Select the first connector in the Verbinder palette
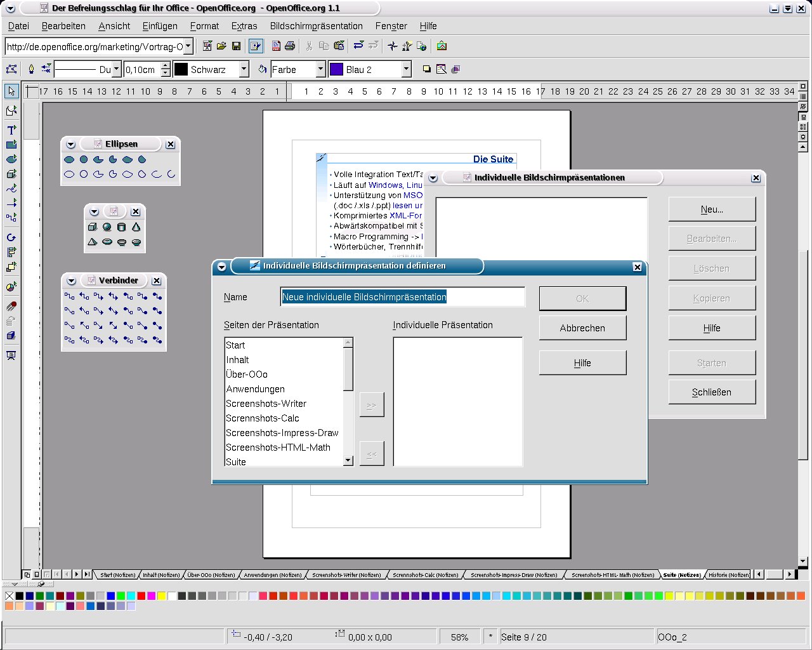The height and width of the screenshot is (650, 812). [69, 296]
